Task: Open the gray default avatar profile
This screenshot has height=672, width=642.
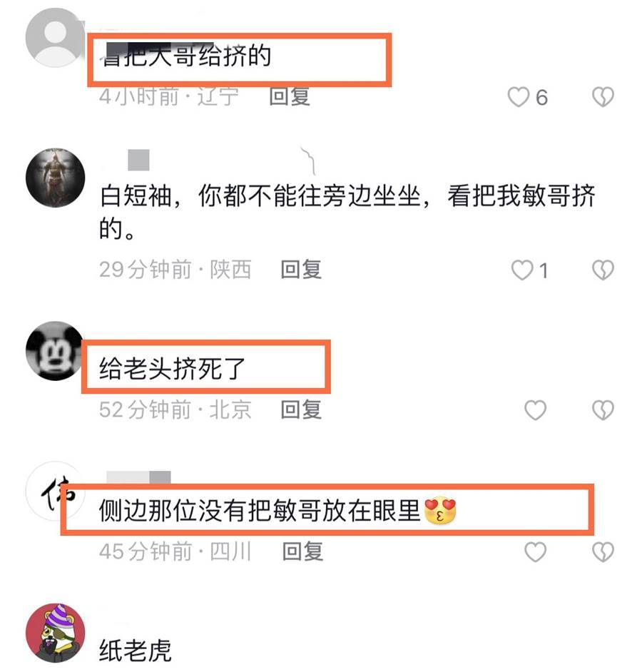Action: (x=56, y=38)
